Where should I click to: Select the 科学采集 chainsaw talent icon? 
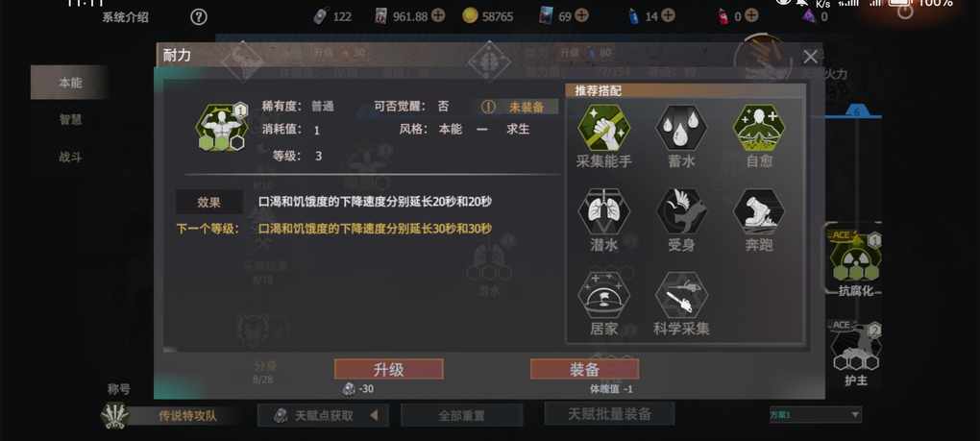click(680, 295)
